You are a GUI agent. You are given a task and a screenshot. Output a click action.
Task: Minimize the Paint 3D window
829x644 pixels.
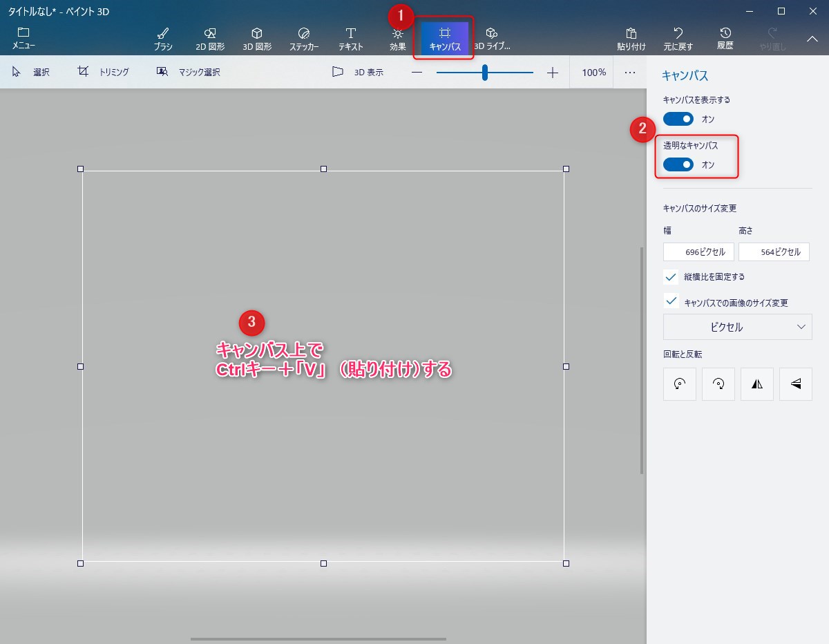[749, 11]
